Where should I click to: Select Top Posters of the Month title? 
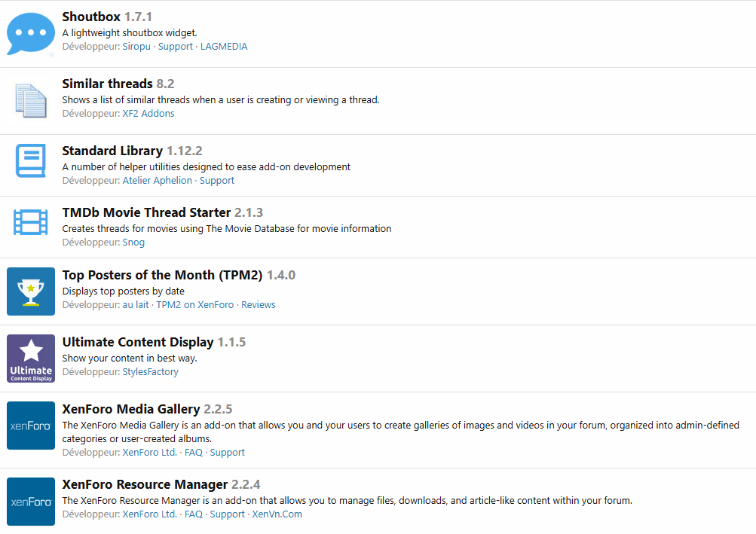pos(163,275)
